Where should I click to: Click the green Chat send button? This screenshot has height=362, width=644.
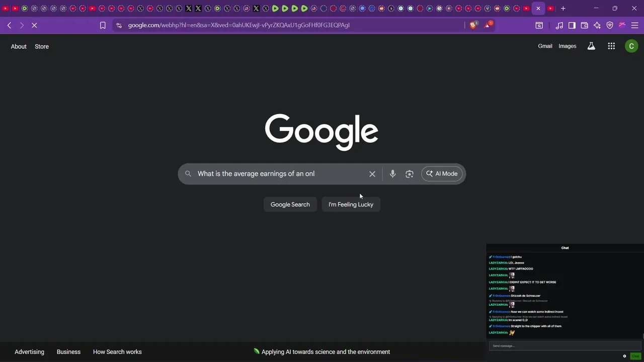coord(635,356)
